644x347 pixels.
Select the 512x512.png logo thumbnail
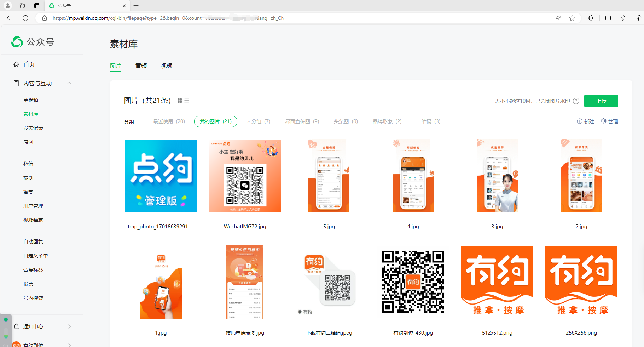click(497, 282)
